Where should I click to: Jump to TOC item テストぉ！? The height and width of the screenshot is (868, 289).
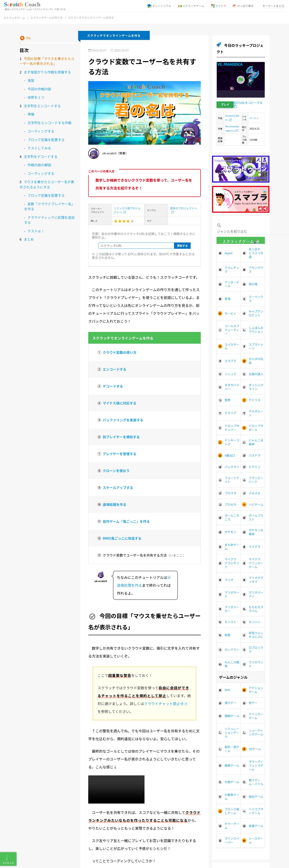click(36, 231)
